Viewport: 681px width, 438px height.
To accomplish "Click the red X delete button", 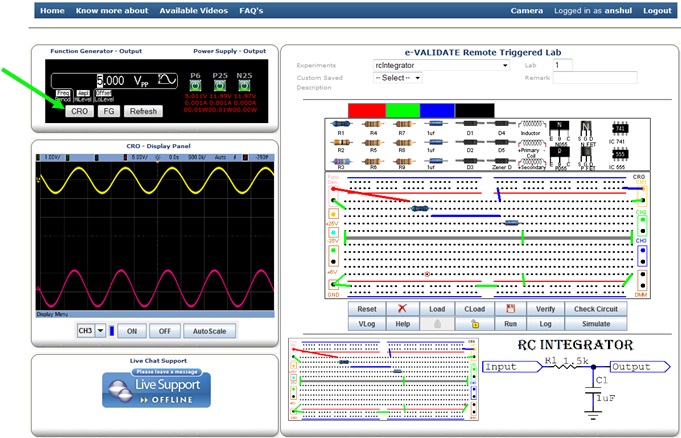I will click(x=402, y=310).
